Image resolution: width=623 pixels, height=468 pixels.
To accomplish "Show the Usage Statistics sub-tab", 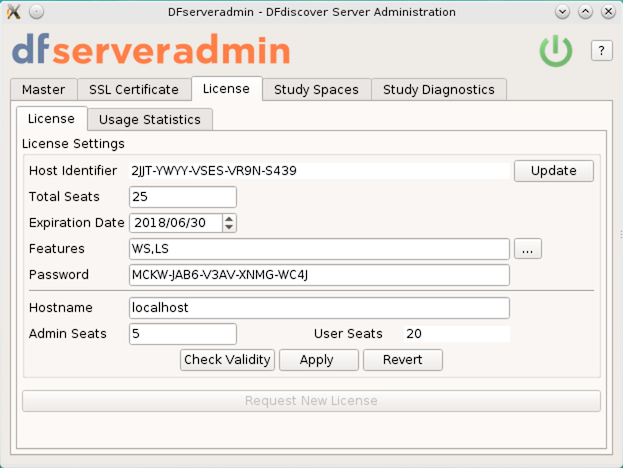I will coord(149,120).
